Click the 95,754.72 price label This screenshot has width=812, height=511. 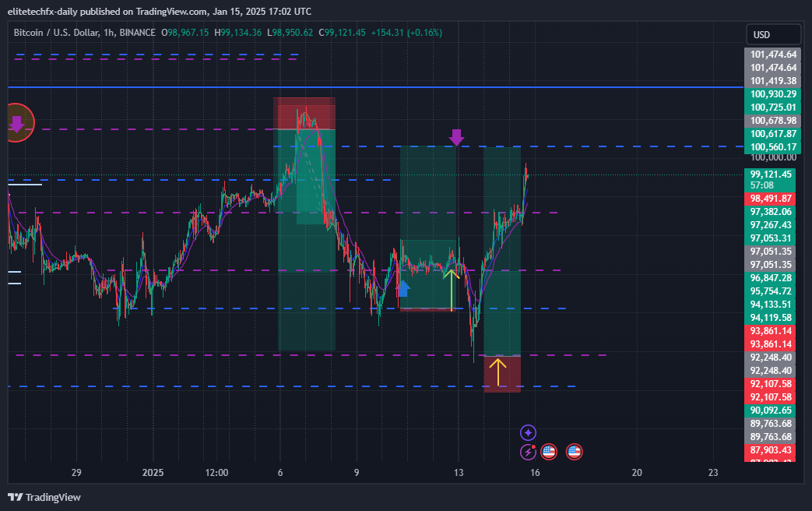point(770,291)
